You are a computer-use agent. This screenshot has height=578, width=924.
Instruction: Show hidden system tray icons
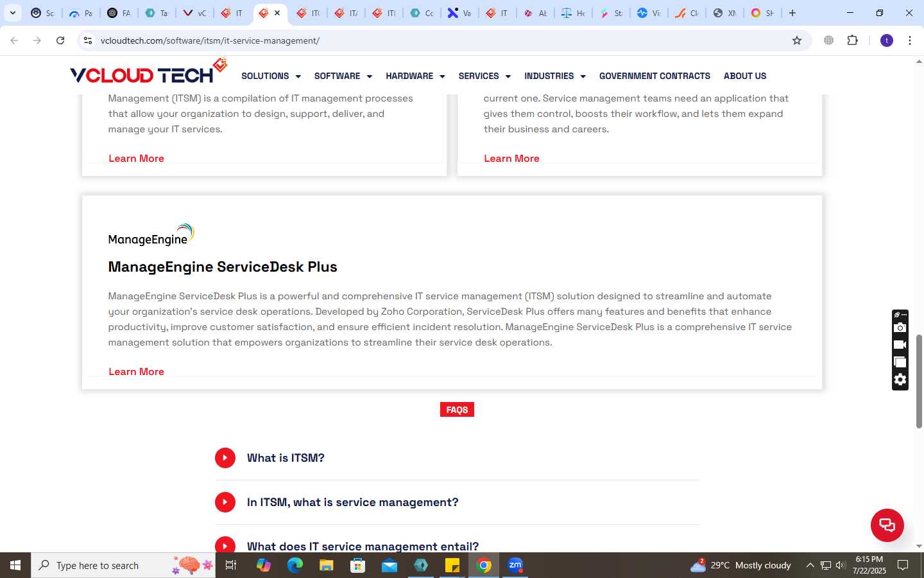(810, 565)
